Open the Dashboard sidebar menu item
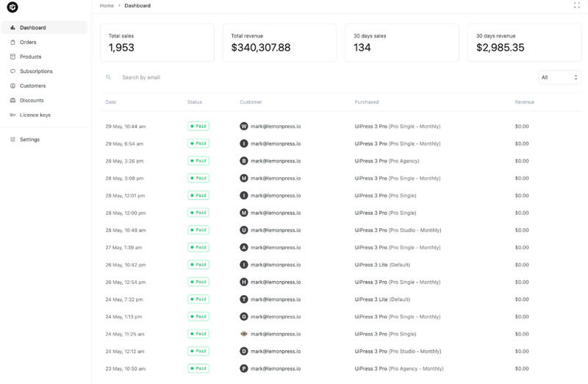This screenshot has width=588, height=384. 44,27
